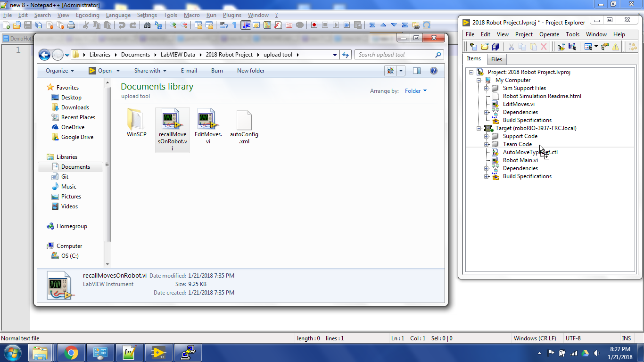644x362 pixels.
Task: Click UTF-8 encoding in Notepad++ status bar
Action: pos(573,338)
